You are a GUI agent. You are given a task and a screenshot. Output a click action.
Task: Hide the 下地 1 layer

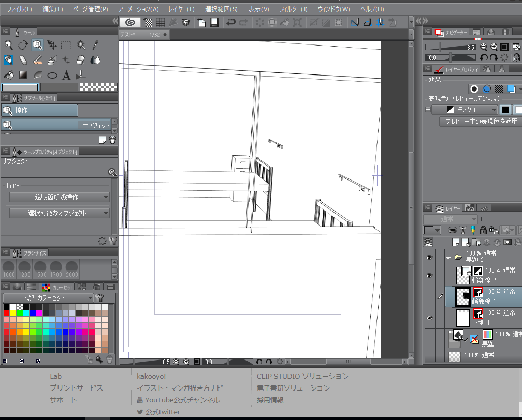[429, 318]
